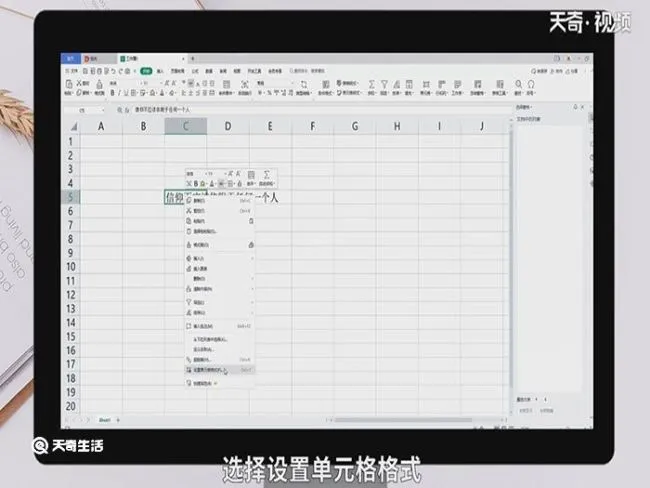Click the Rows and Columns icon in the ribbon
This screenshot has height=488, width=650.
[441, 84]
